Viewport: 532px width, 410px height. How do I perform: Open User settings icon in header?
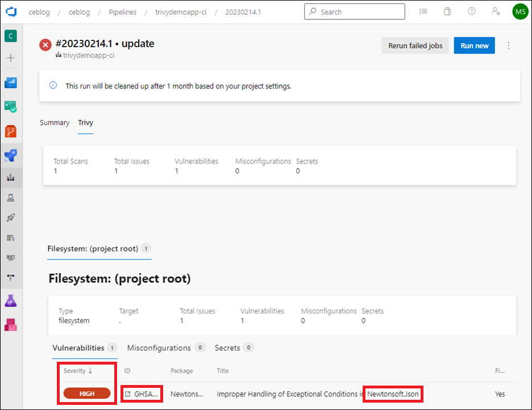tap(496, 11)
